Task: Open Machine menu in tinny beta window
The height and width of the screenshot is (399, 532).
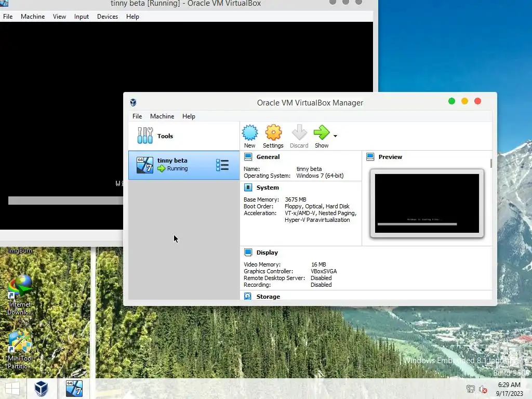Action: click(x=33, y=17)
